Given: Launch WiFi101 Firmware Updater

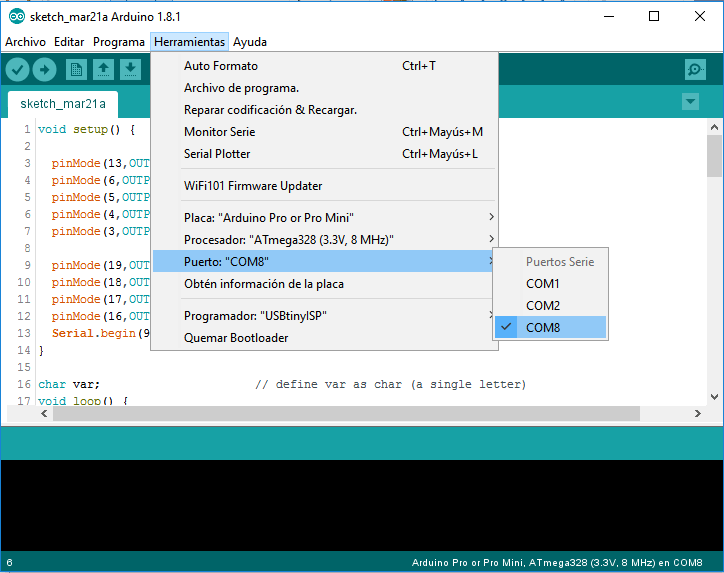Looking at the screenshot, I should point(325,186).
